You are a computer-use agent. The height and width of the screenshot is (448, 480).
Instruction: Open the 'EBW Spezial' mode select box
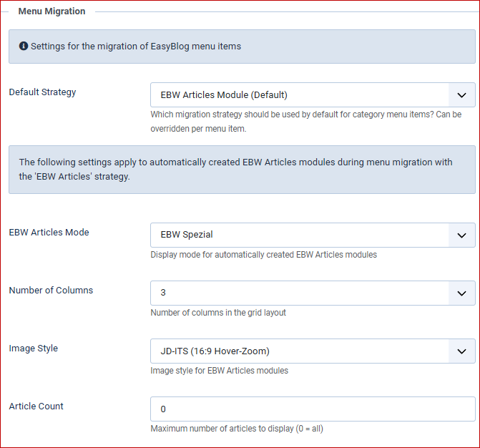coord(299,235)
